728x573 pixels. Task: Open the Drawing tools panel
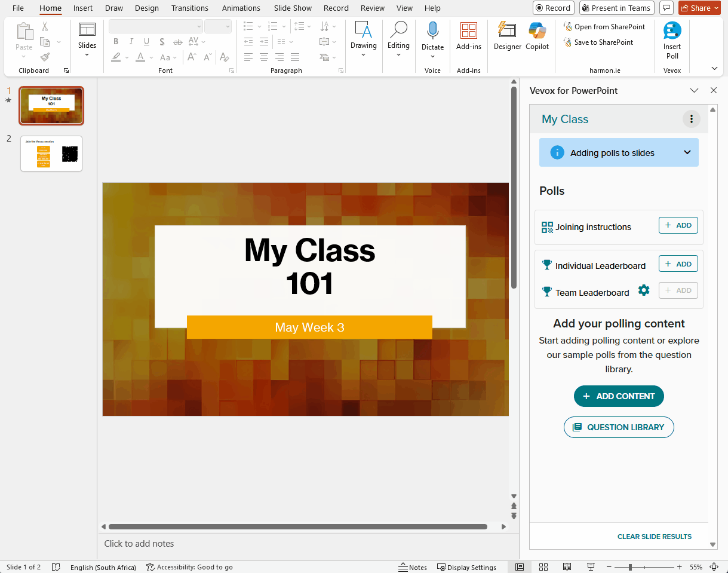[364, 37]
